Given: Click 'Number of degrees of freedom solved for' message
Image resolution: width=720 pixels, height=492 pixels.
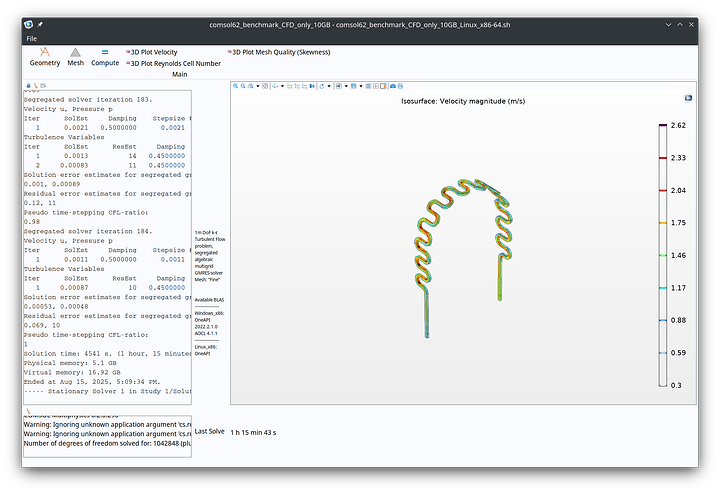Looking at the screenshot, I should click(107, 443).
